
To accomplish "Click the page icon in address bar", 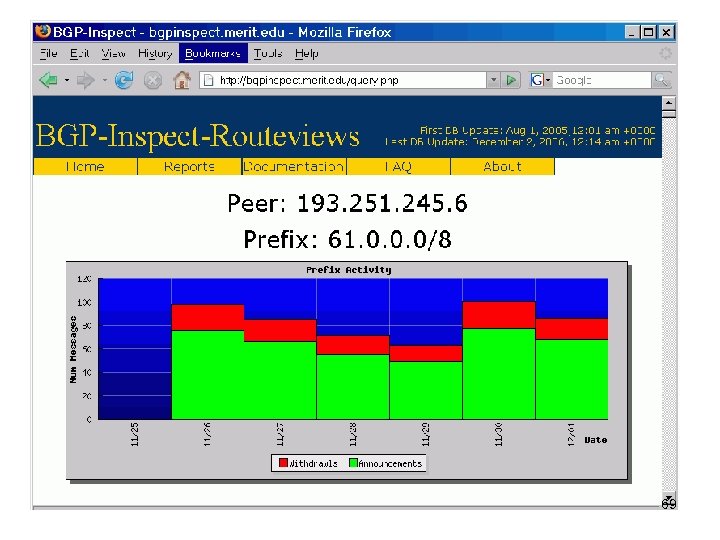I will tap(208, 80).
